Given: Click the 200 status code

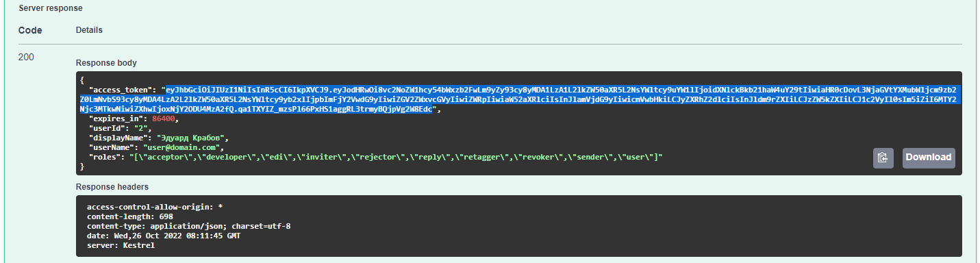Looking at the screenshot, I should click(26, 57).
